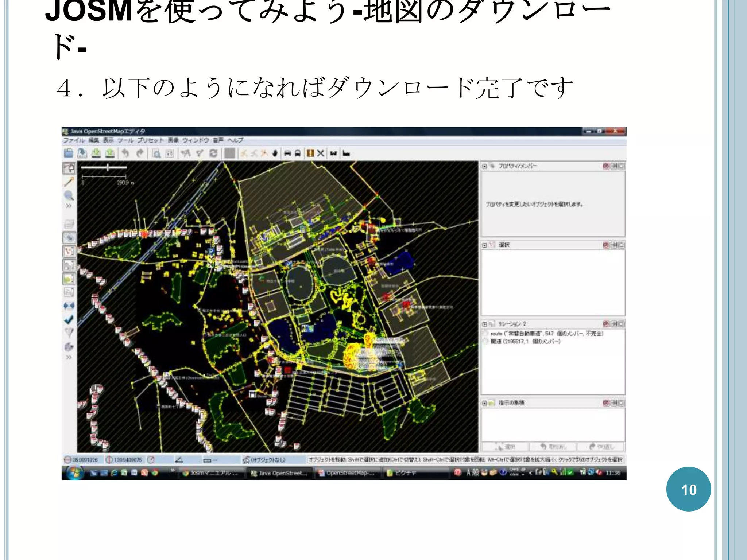Open the 編集 menu
The height and width of the screenshot is (560, 747).
click(x=94, y=140)
